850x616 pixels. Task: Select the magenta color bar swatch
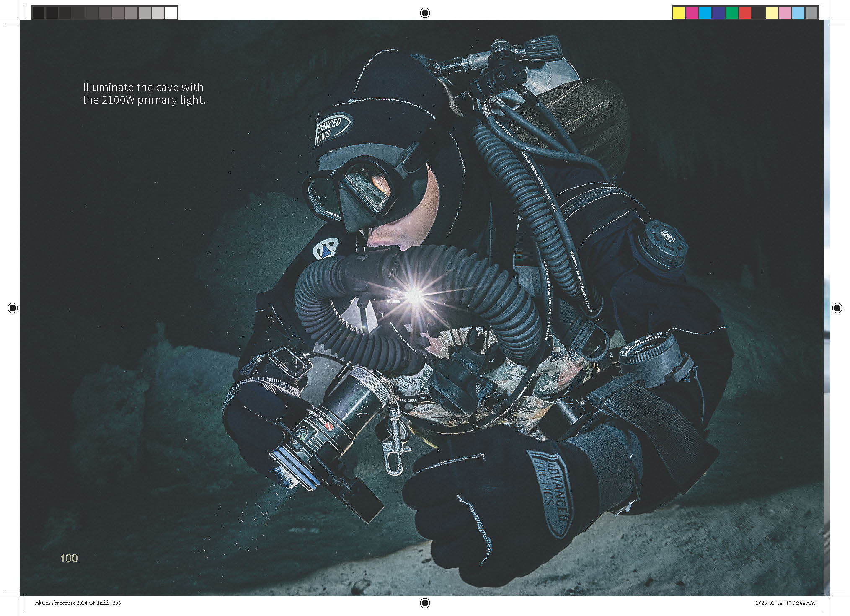point(692,13)
